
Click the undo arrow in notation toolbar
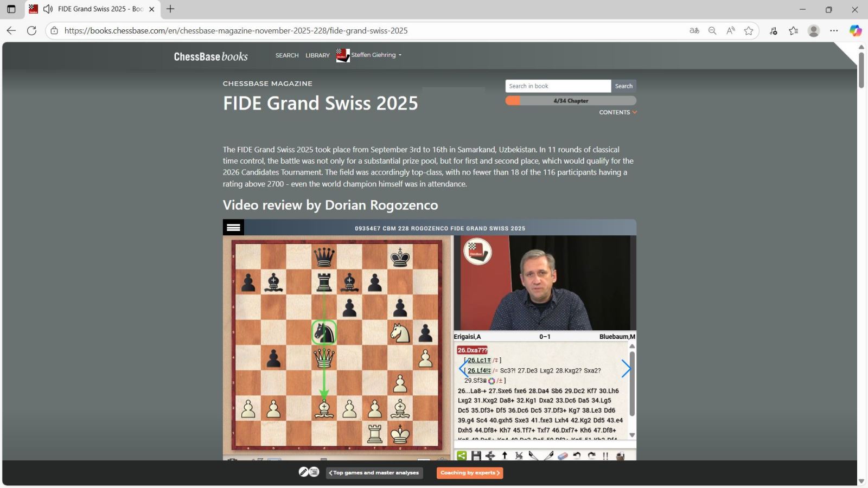(x=577, y=455)
